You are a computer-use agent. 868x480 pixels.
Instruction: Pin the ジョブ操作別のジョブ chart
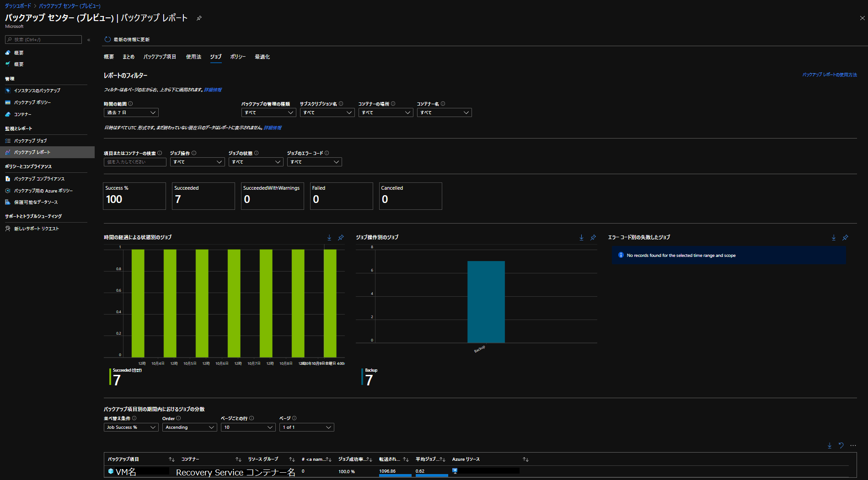point(593,237)
